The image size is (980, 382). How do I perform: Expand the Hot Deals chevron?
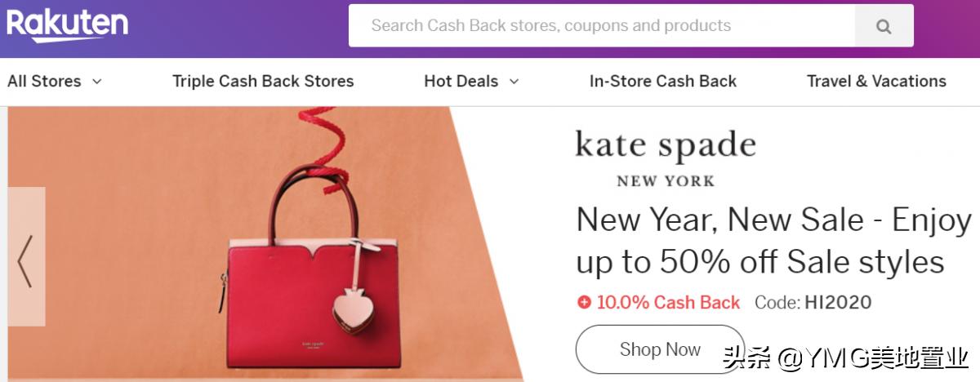[x=514, y=81]
